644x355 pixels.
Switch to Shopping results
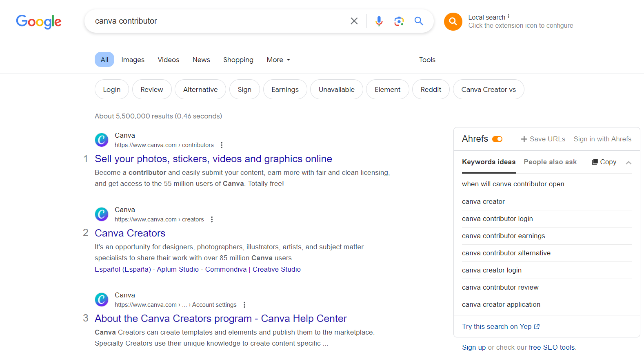pyautogui.click(x=238, y=60)
